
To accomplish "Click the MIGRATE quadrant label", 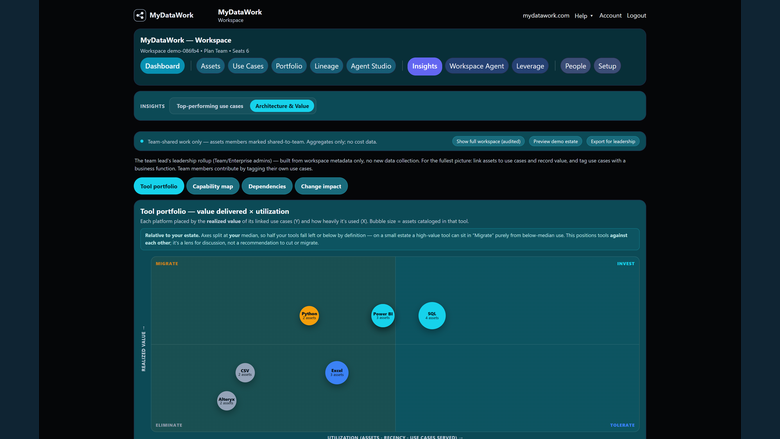I will (167, 263).
